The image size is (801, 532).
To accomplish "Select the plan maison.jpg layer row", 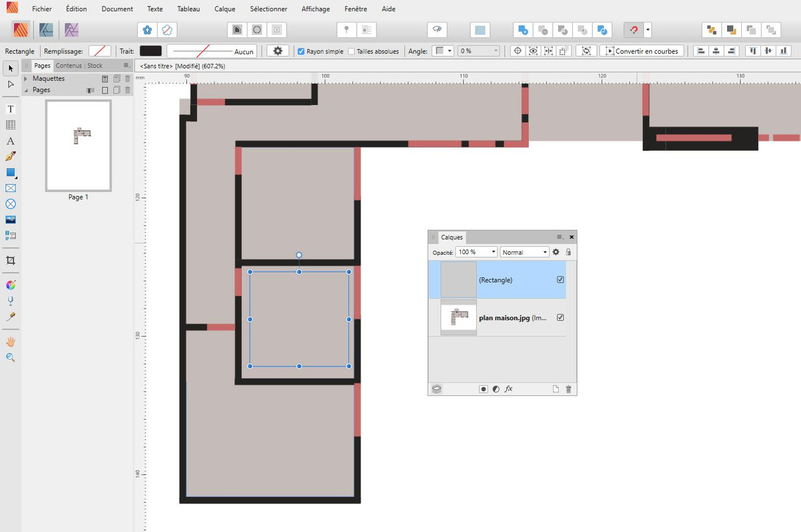I will (x=497, y=317).
